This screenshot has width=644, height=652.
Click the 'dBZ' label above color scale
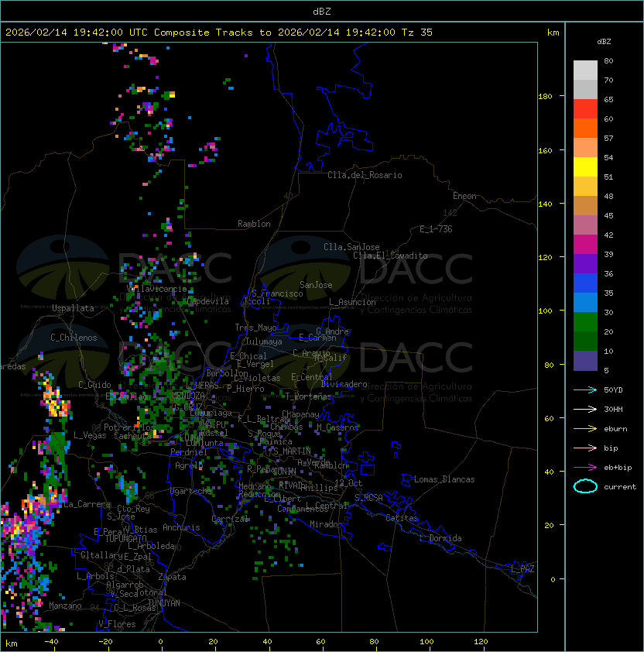pyautogui.click(x=604, y=42)
